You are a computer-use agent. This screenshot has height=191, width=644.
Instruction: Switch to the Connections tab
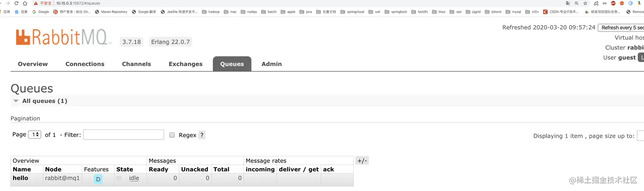(x=85, y=64)
